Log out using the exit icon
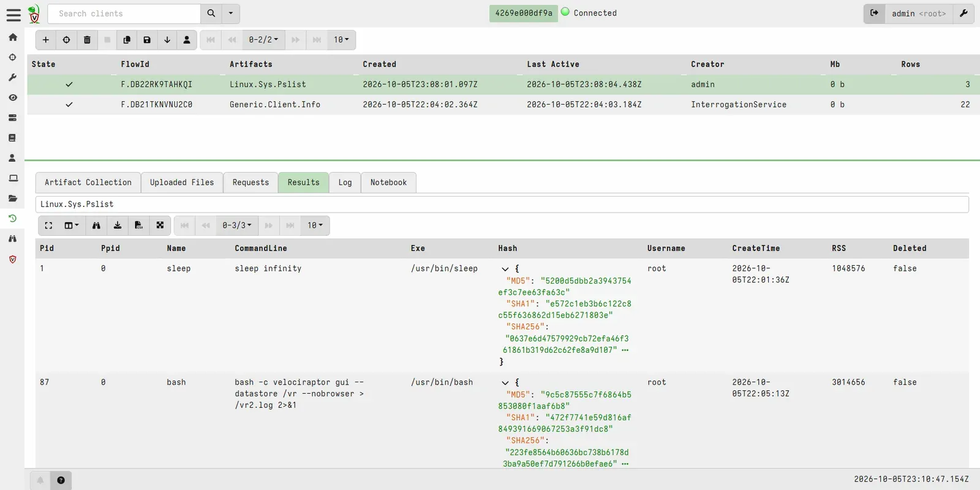Screen dimensions: 980x490 874,13
